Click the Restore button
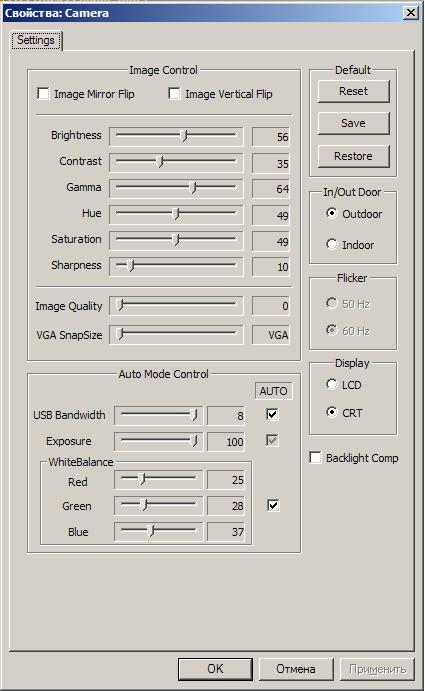 click(x=354, y=156)
